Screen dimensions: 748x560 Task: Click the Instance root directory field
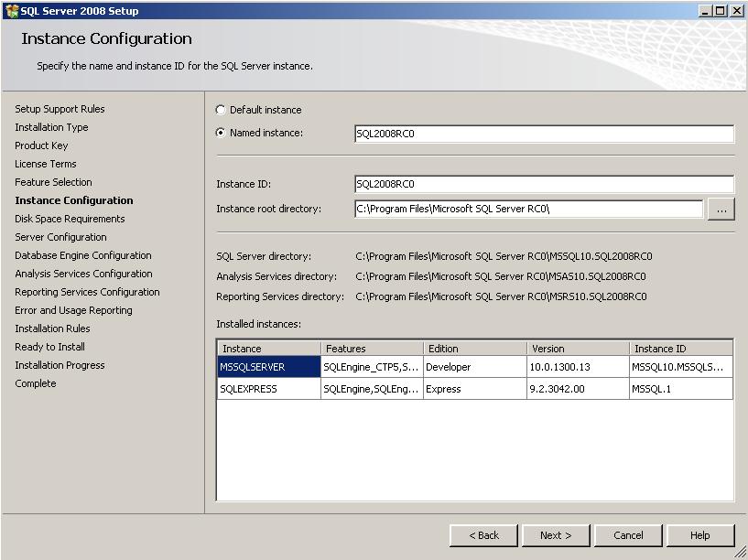point(528,209)
